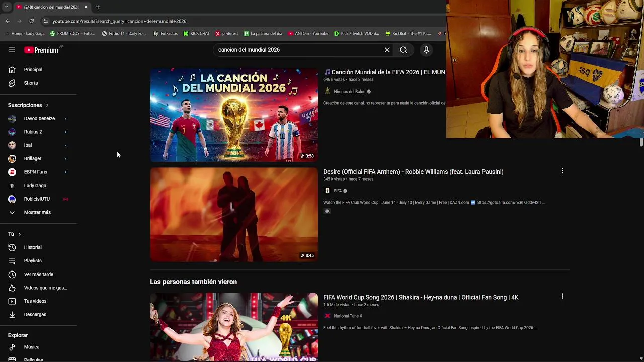Open Davoo Xeneize subscription channel

pos(39,118)
